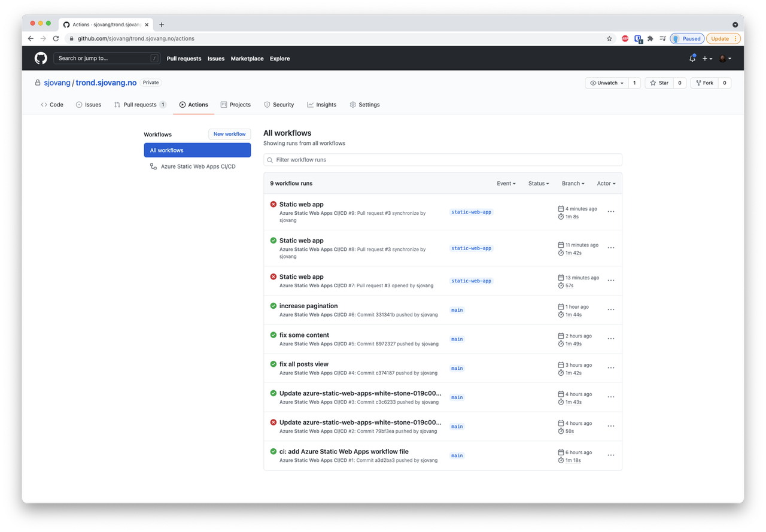Click the failed run icon for run #9
Viewport: 766px width, 532px height.
click(273, 204)
